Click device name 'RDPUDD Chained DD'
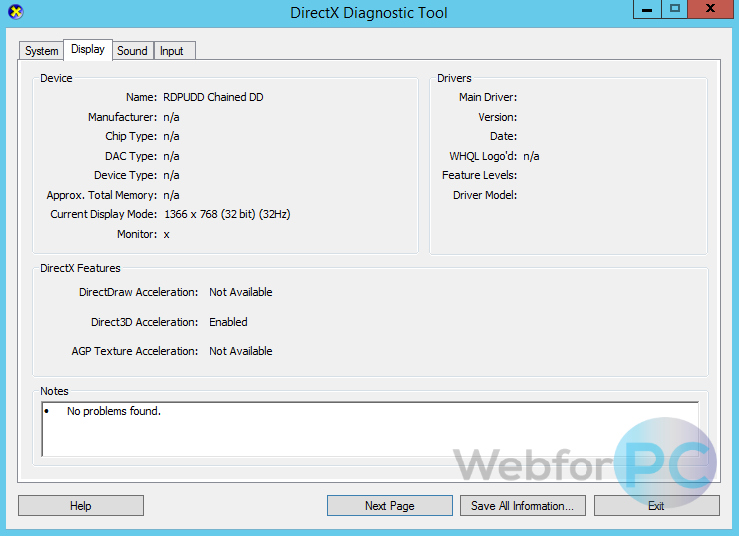The width and height of the screenshot is (739, 536). 213,97
